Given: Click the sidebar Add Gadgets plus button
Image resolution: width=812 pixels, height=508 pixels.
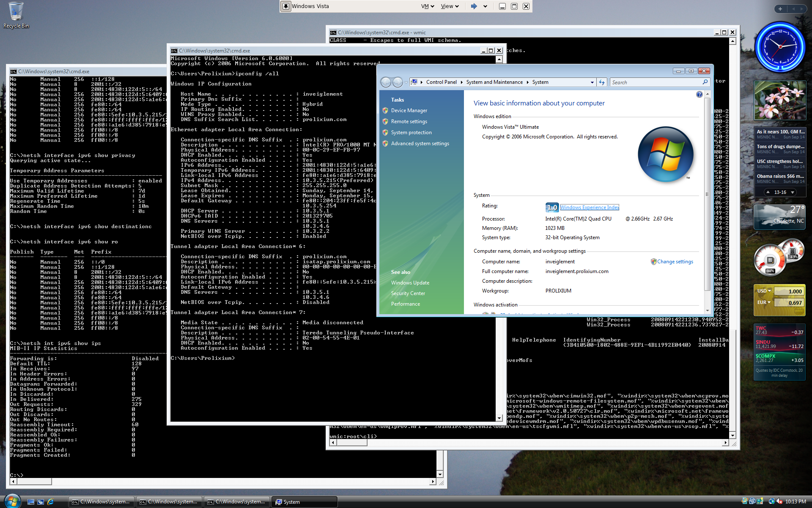Looking at the screenshot, I should (780, 9).
